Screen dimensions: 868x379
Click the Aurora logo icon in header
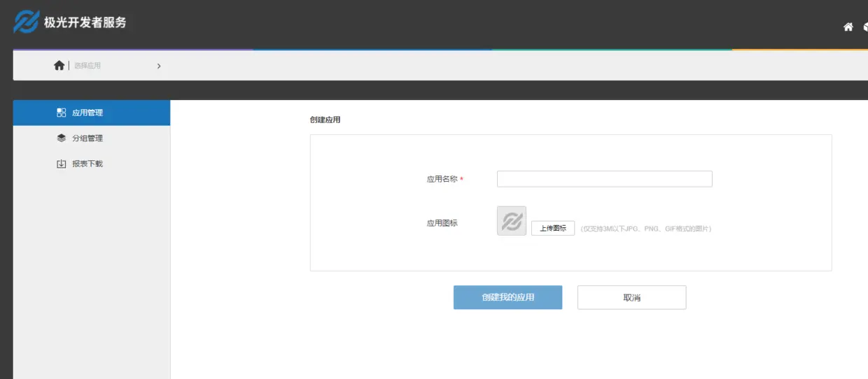pyautogui.click(x=26, y=22)
